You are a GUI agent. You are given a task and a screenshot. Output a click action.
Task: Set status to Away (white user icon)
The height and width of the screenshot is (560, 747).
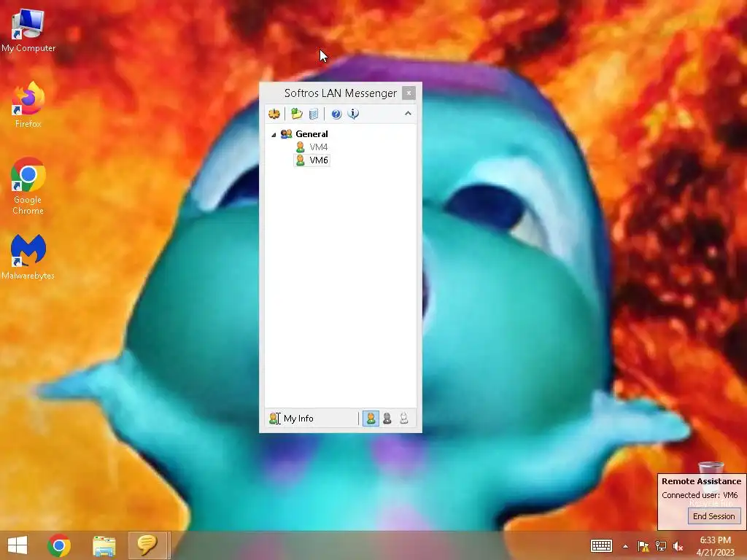point(404,418)
